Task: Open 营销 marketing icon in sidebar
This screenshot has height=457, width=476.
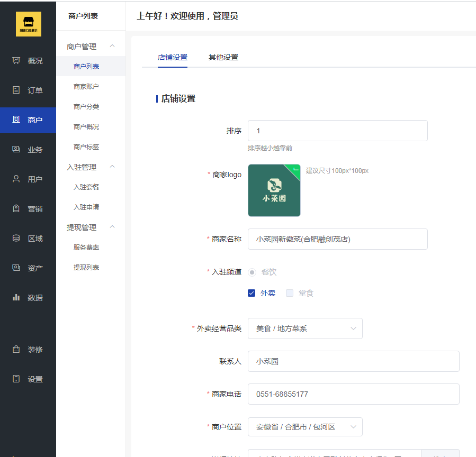Action: [16, 208]
